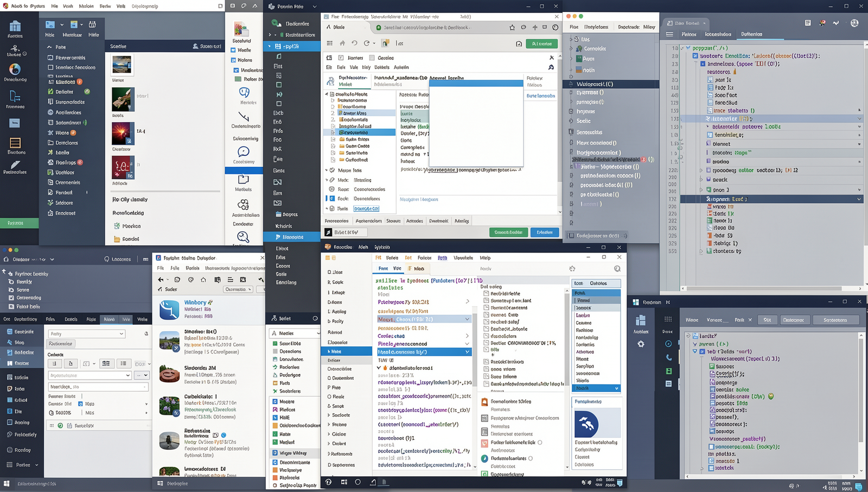
Task: Click the phone icon in the bottom-right window sidebar
Action: pyautogui.click(x=668, y=357)
